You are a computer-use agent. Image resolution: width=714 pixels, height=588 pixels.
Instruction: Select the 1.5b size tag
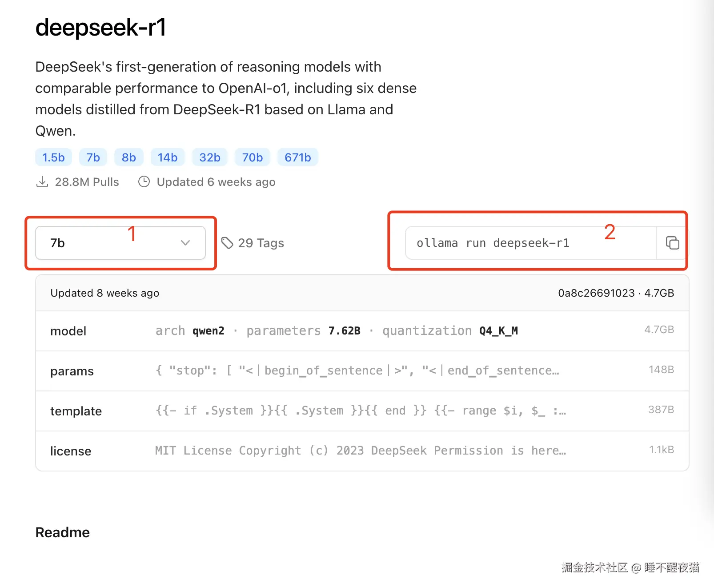[x=53, y=157]
